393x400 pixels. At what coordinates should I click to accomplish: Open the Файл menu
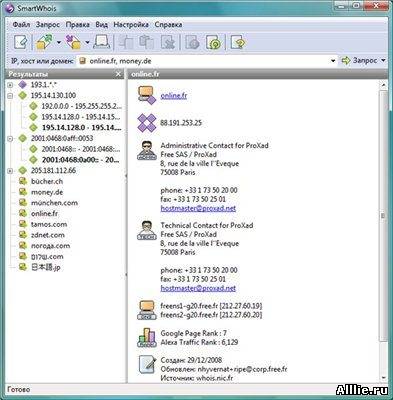pyautogui.click(x=21, y=25)
